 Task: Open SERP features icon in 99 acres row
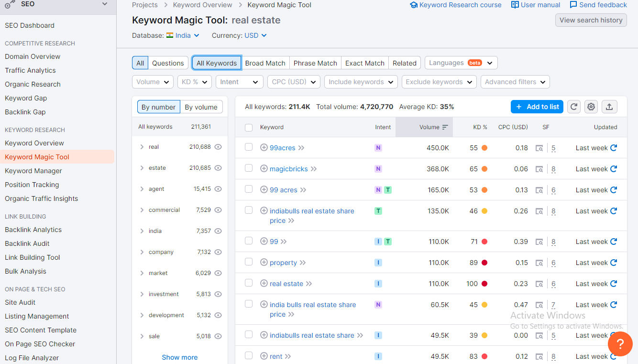(539, 190)
